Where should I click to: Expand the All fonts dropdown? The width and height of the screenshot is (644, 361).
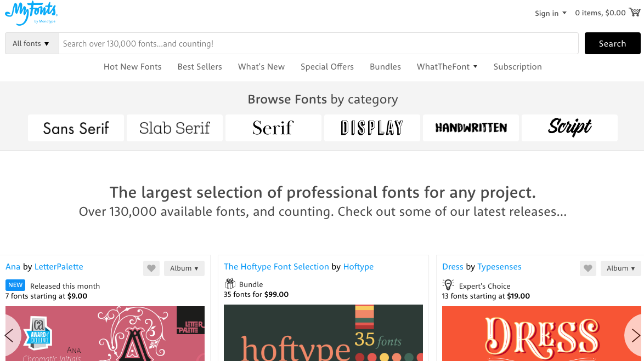point(32,43)
